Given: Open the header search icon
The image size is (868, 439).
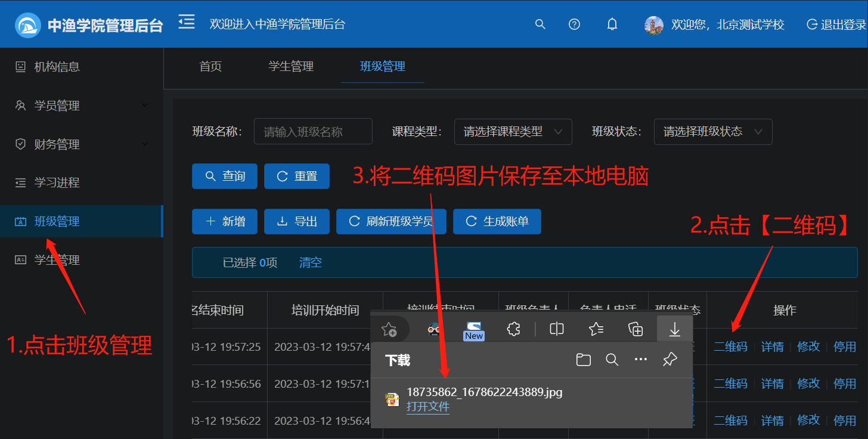Looking at the screenshot, I should pyautogui.click(x=540, y=24).
